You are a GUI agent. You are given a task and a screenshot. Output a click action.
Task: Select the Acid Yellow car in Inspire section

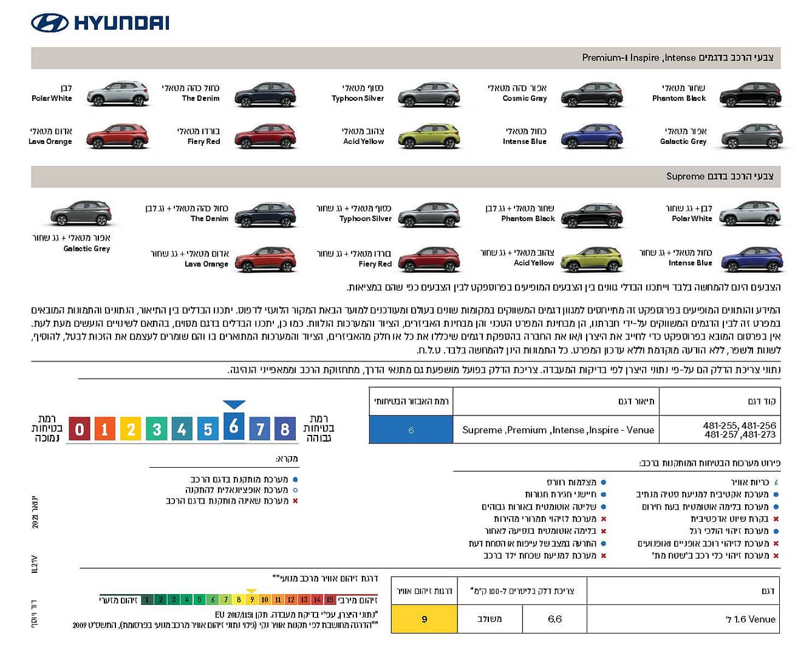coord(429,137)
